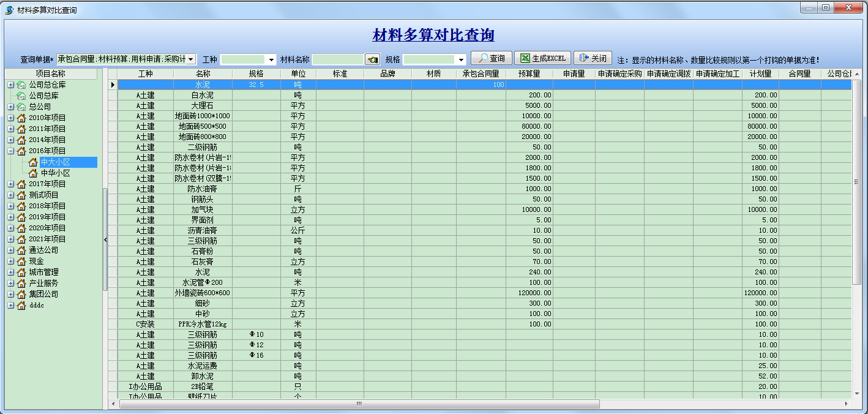Click the splitter arrow to hide project panel
This screenshot has height=414, width=868.
coord(105,240)
